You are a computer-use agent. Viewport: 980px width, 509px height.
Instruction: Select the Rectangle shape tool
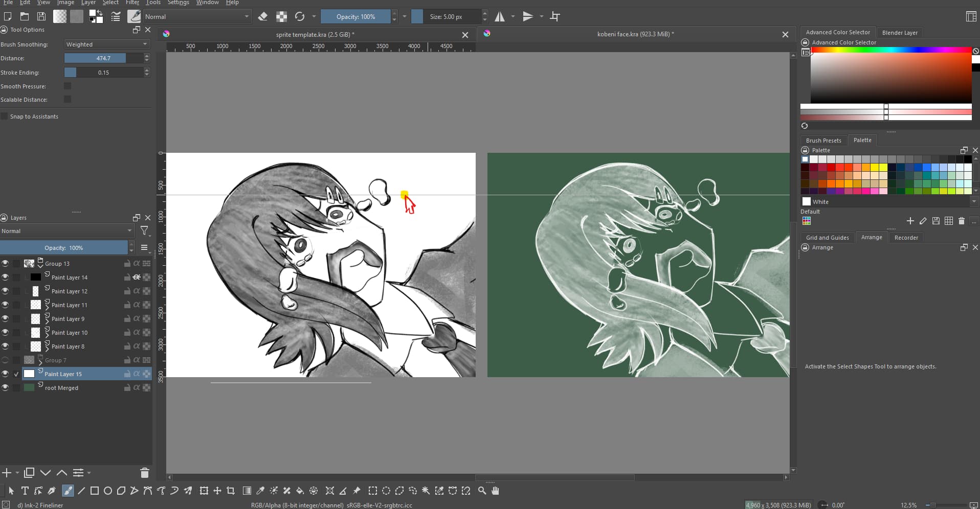(x=95, y=491)
